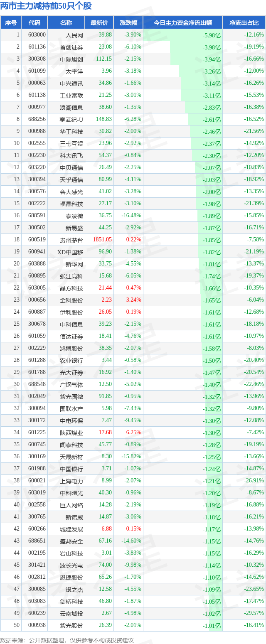Select stock name 华工科技
This screenshot has height=644, width=266.
pyautogui.click(x=71, y=132)
